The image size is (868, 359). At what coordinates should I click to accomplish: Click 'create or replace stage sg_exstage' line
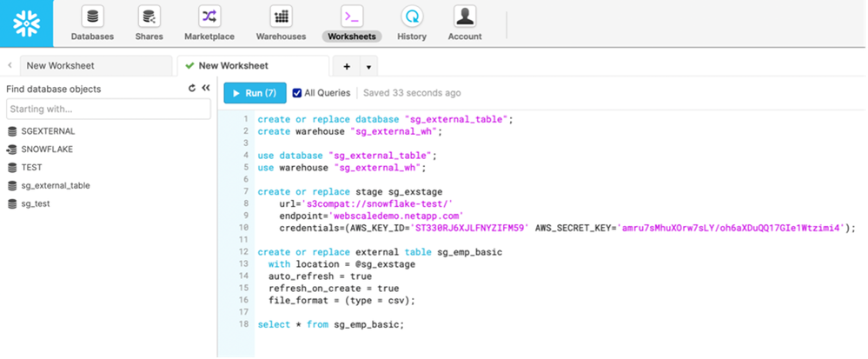(350, 192)
